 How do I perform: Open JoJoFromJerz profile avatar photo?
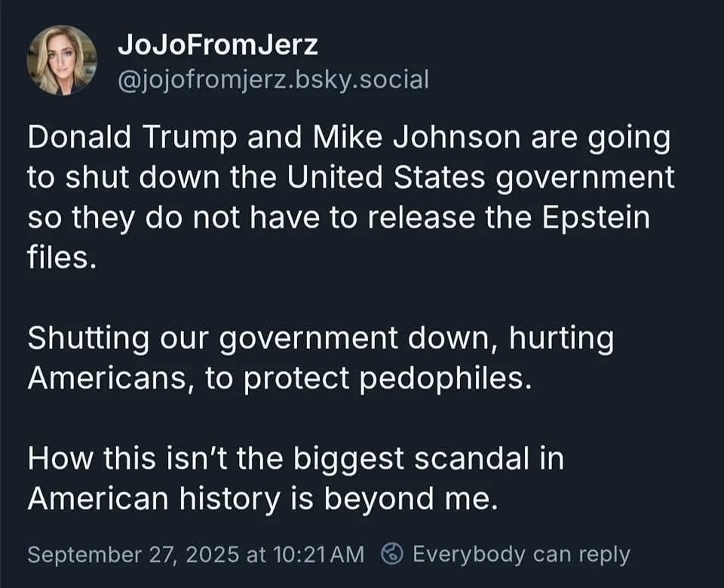62,60
